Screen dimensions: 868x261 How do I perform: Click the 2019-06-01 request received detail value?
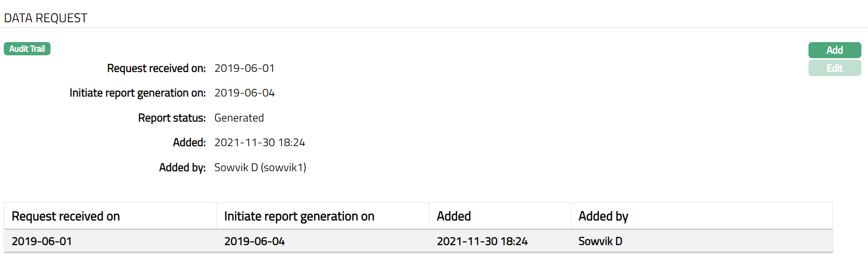point(244,68)
